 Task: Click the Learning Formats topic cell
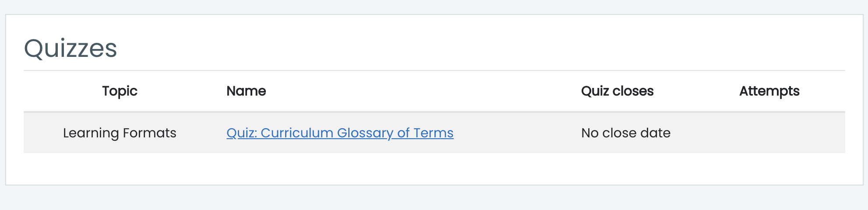coord(120,133)
